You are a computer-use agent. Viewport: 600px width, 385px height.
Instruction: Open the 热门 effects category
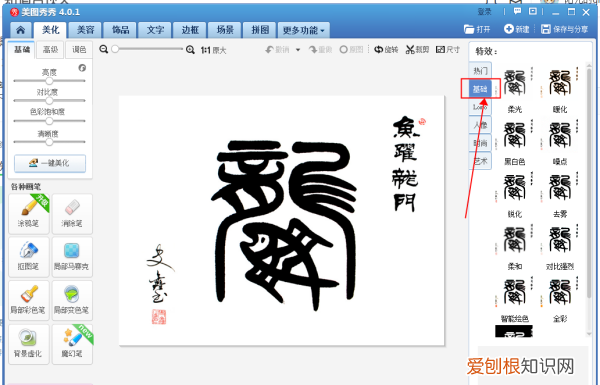tap(480, 71)
